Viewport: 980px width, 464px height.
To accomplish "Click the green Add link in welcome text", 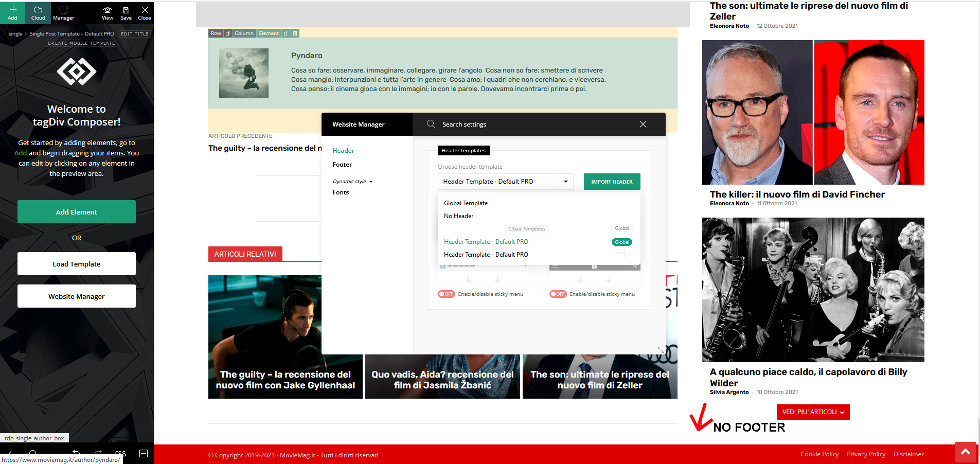I will click(21, 153).
